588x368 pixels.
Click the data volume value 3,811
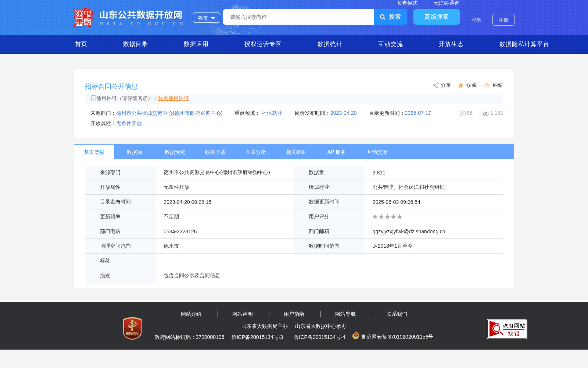(x=379, y=173)
